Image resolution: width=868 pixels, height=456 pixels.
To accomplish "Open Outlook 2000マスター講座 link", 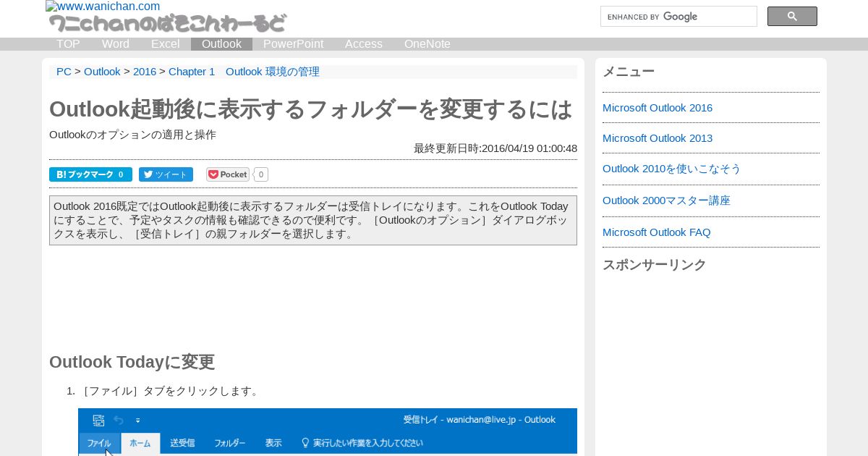I will pyautogui.click(x=666, y=200).
